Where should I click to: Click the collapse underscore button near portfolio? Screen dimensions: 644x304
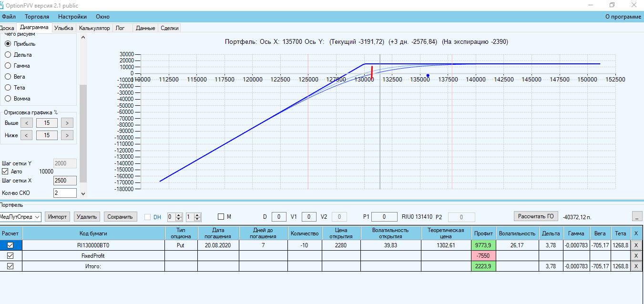click(637, 216)
